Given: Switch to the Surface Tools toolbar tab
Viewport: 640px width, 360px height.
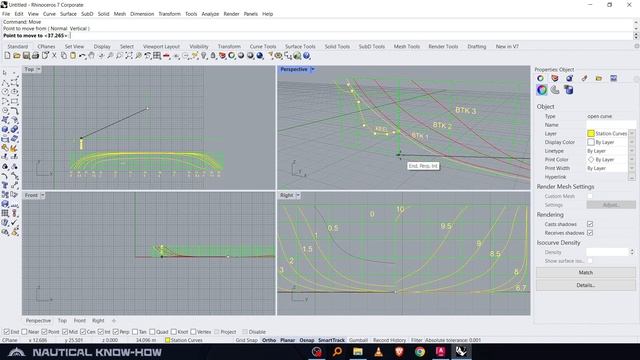Looking at the screenshot, I should coord(300,47).
